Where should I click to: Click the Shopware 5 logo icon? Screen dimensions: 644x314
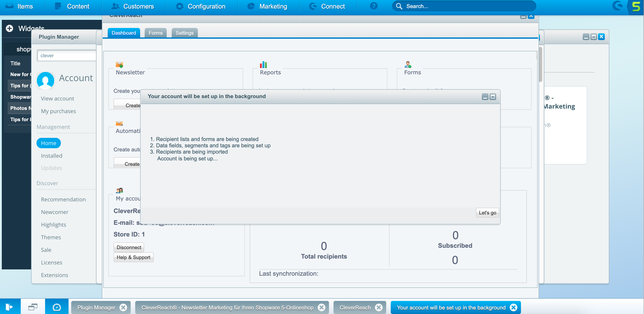636,7
